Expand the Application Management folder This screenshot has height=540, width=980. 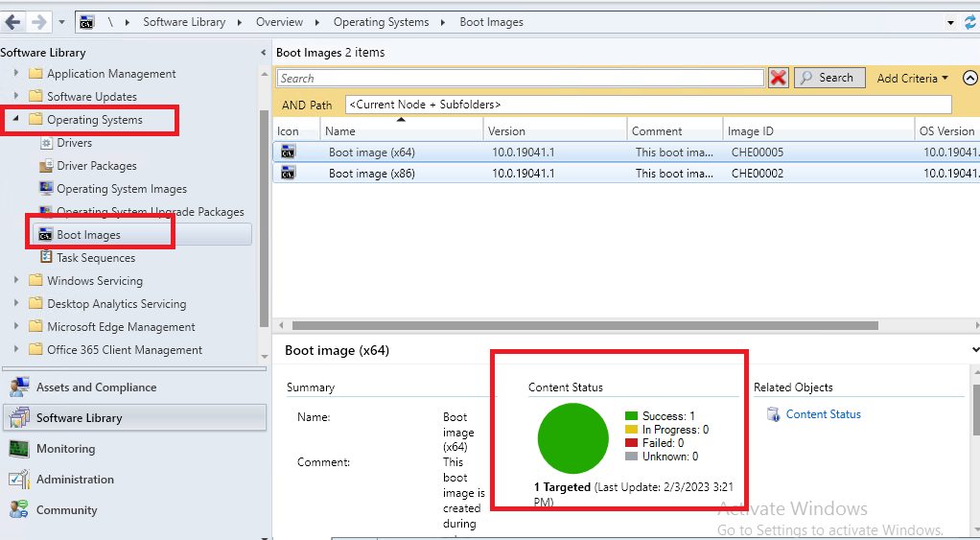click(x=17, y=73)
